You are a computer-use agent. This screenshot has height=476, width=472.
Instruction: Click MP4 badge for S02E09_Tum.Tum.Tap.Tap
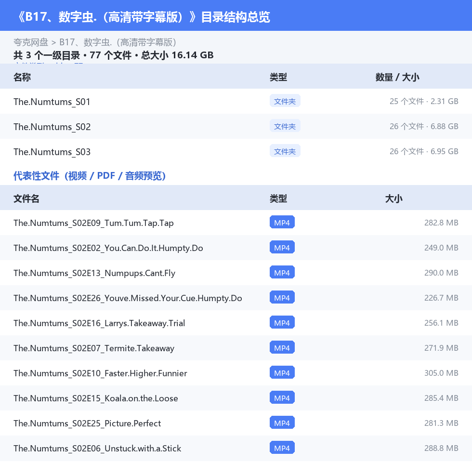(282, 223)
